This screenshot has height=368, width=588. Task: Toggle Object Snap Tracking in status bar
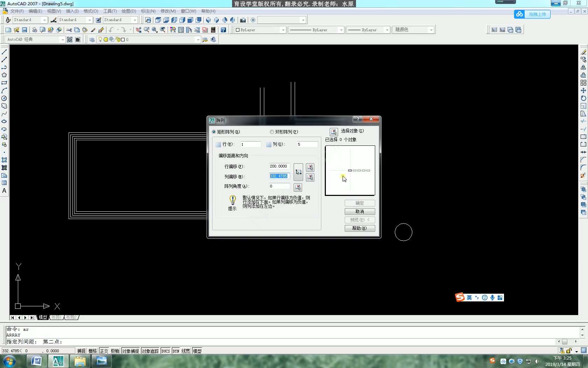[150, 351]
